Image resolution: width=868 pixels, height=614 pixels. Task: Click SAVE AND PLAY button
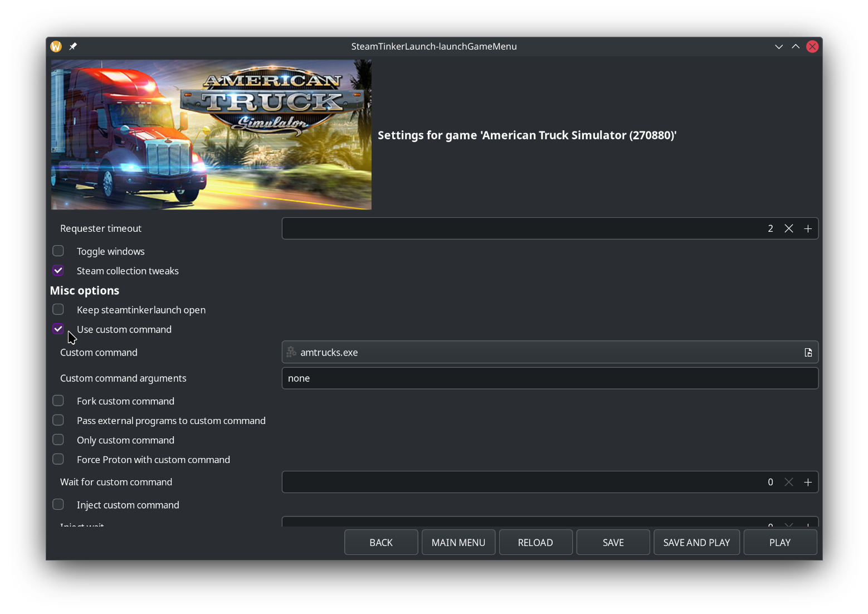pyautogui.click(x=696, y=542)
